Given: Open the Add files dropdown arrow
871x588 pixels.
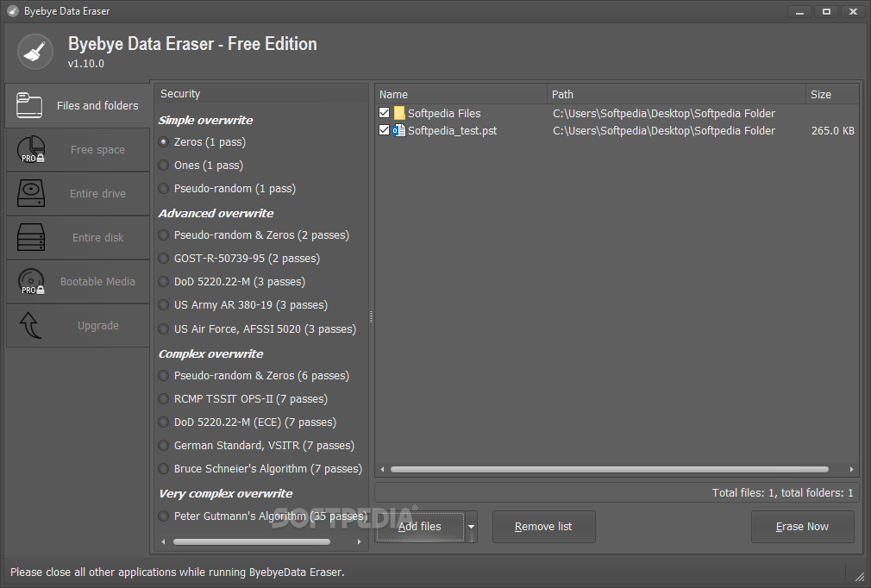Looking at the screenshot, I should coord(471,526).
